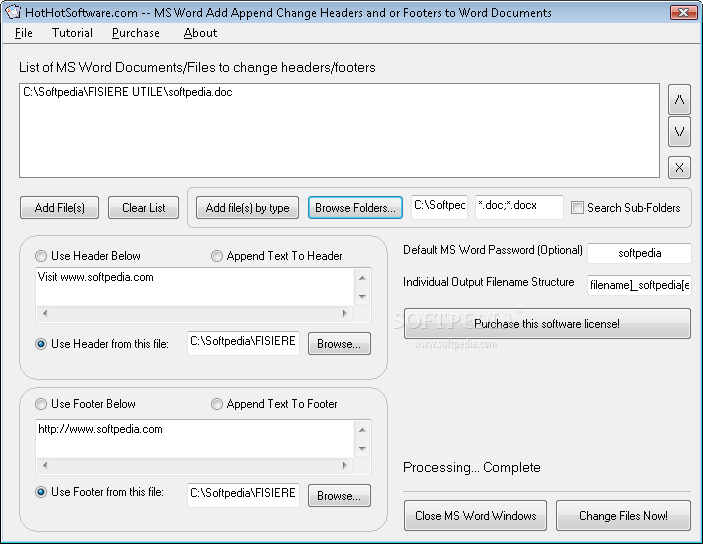Open the About menu
Viewport: 703px width, 544px height.
[x=200, y=33]
